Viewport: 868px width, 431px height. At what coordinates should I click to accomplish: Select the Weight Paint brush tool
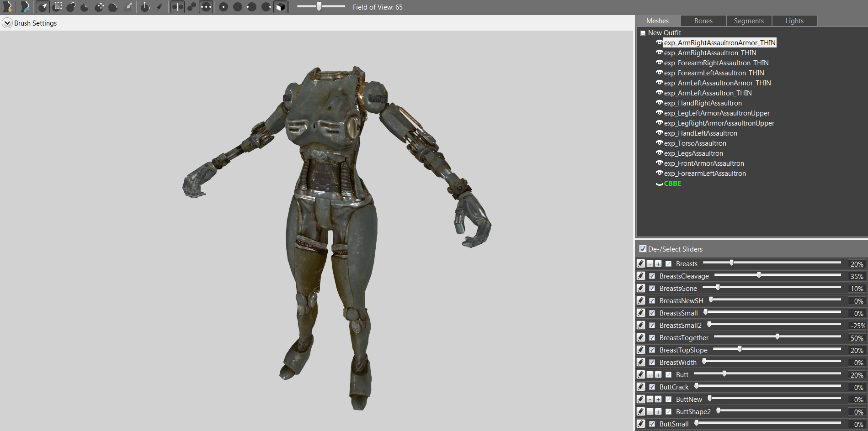128,7
